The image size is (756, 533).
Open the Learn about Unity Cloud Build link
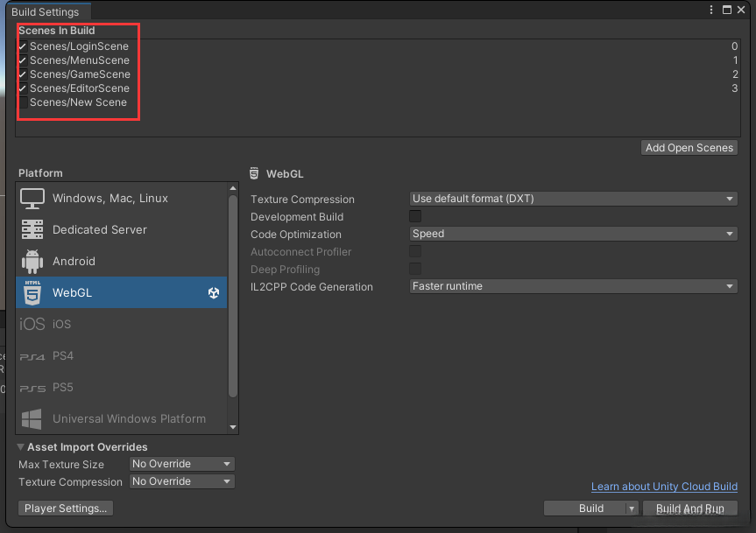coord(664,487)
